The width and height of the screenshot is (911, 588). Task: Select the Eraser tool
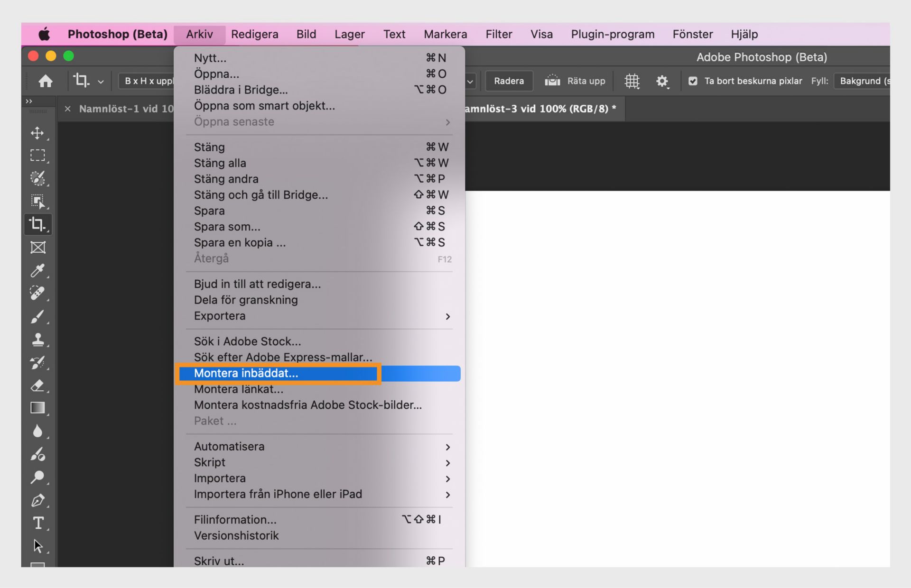(38, 386)
